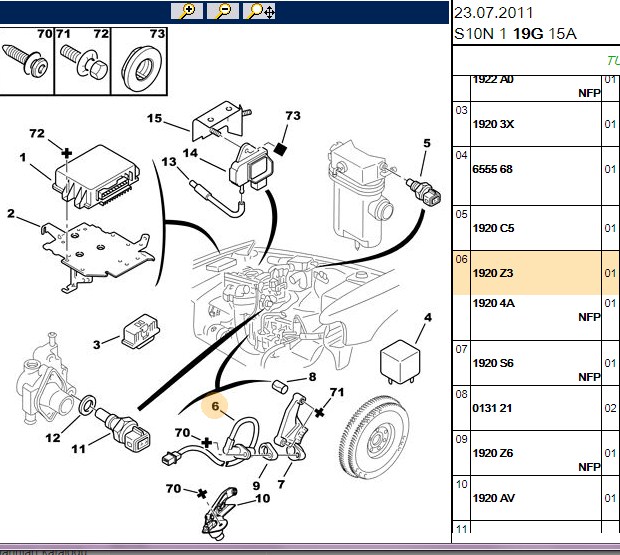Click part number 1920 C5
Image resolution: width=620 pixels, height=555 pixels.
(x=493, y=228)
